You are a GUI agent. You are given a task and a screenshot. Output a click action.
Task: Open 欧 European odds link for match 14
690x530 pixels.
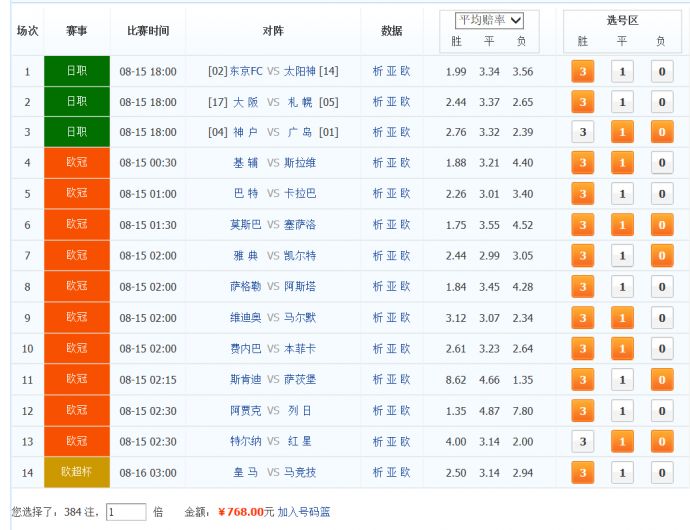[405, 473]
